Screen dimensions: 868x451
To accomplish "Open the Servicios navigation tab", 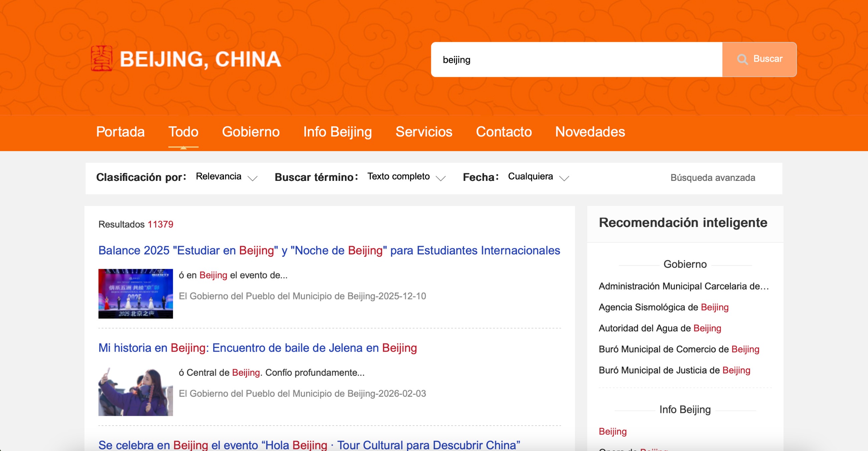I will (424, 132).
